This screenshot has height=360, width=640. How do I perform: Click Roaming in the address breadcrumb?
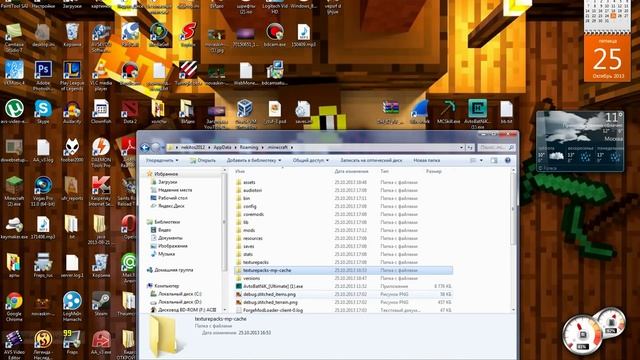pos(249,147)
